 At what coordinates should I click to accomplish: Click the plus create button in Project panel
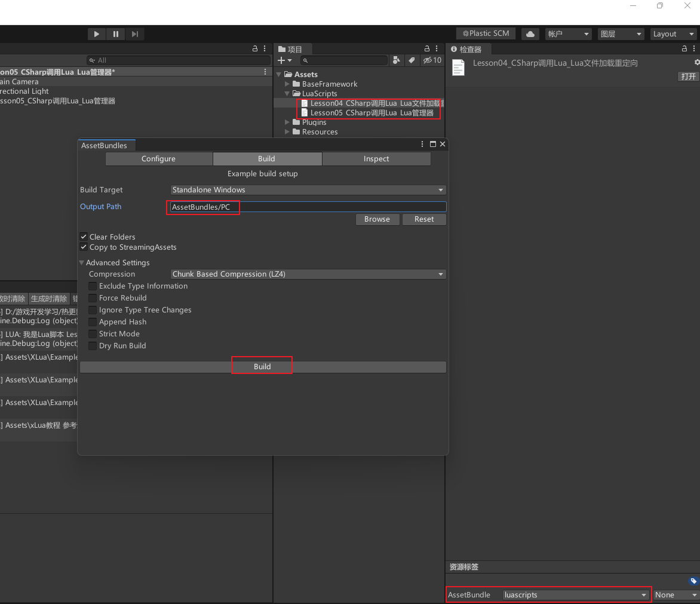(284, 60)
